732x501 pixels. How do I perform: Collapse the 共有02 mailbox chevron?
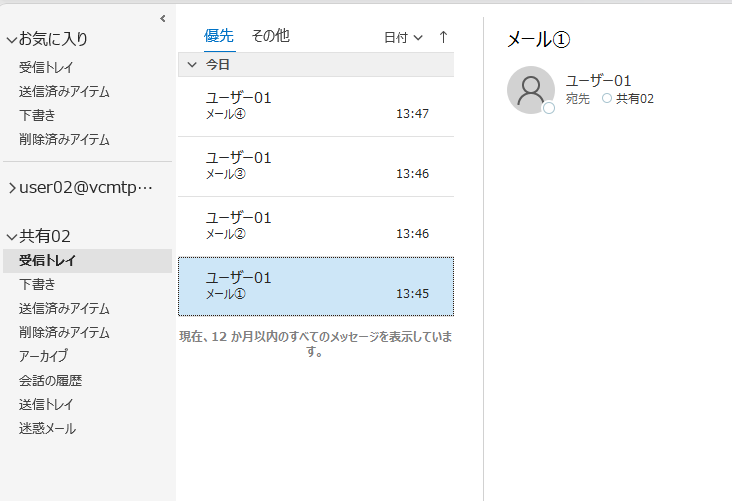pyautogui.click(x=12, y=237)
